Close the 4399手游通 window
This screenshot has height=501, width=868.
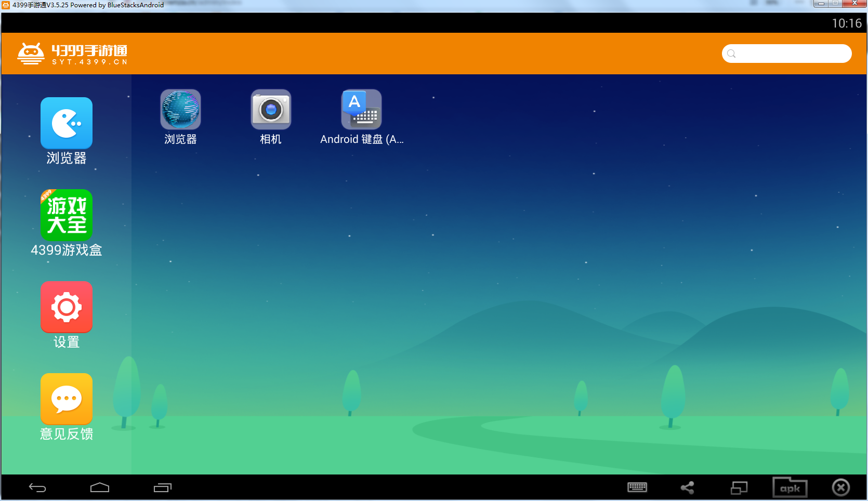[854, 4]
